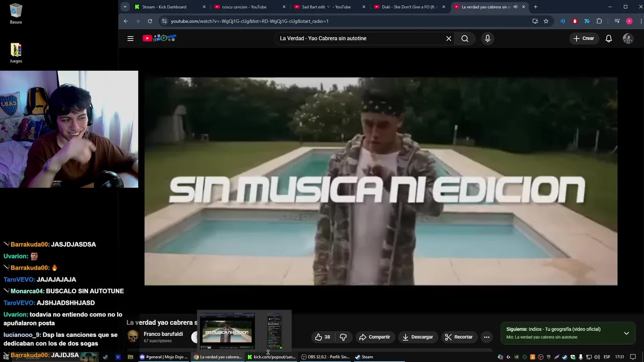Viewport: 644px width, 362px height.
Task: Open the red hand blocker extension
Action: point(575,21)
